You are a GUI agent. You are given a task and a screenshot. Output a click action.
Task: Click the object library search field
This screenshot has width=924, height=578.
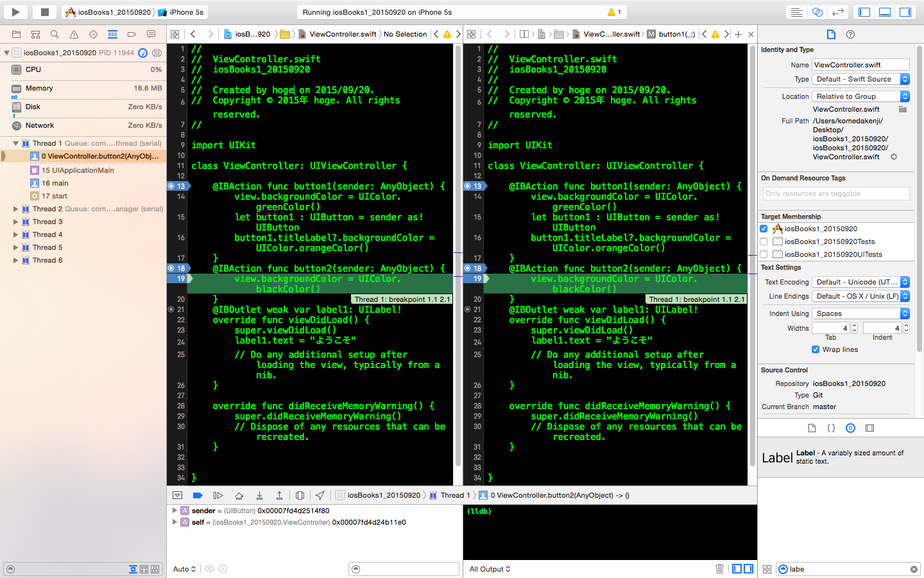point(848,569)
